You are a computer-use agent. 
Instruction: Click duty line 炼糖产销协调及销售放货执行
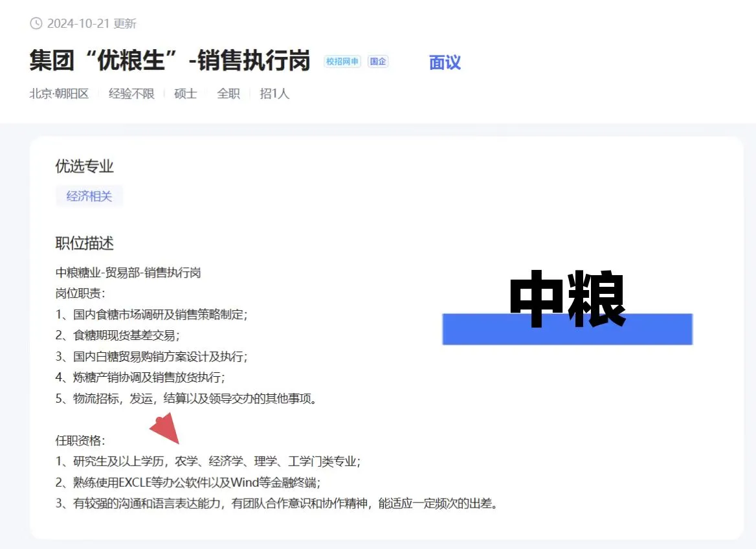click(140, 377)
